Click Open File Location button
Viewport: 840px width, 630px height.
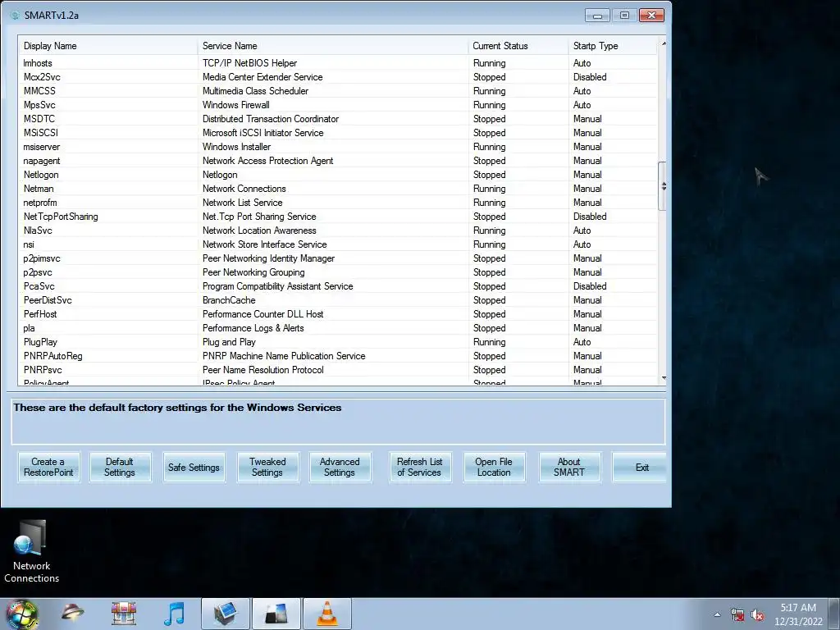point(494,467)
